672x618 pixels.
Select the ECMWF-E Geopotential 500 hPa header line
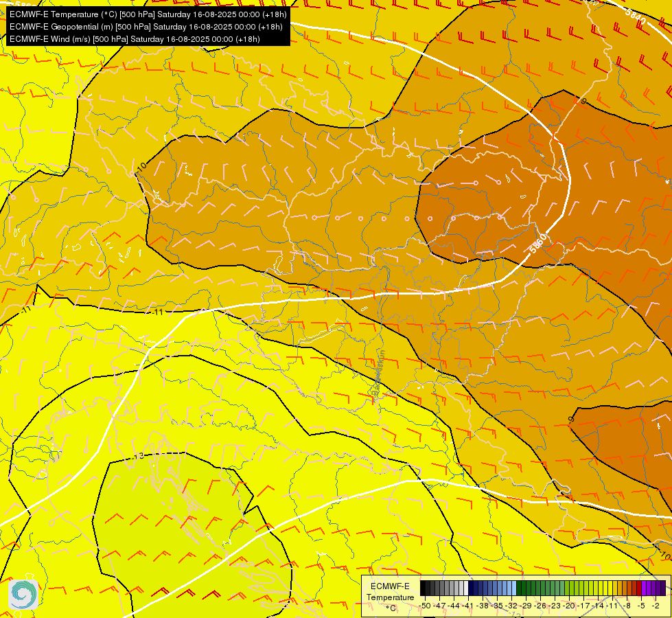coord(146,27)
